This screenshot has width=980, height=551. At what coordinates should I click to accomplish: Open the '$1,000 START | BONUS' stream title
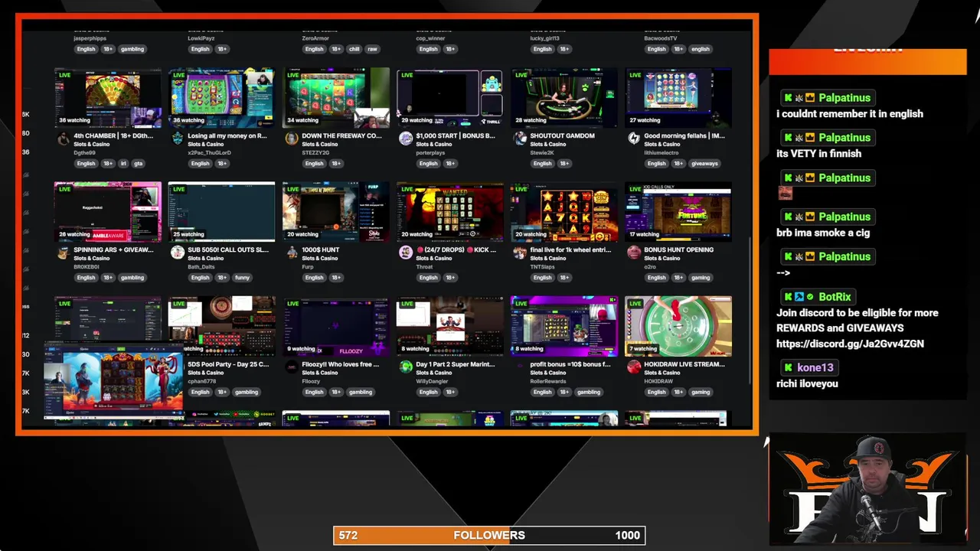point(456,135)
